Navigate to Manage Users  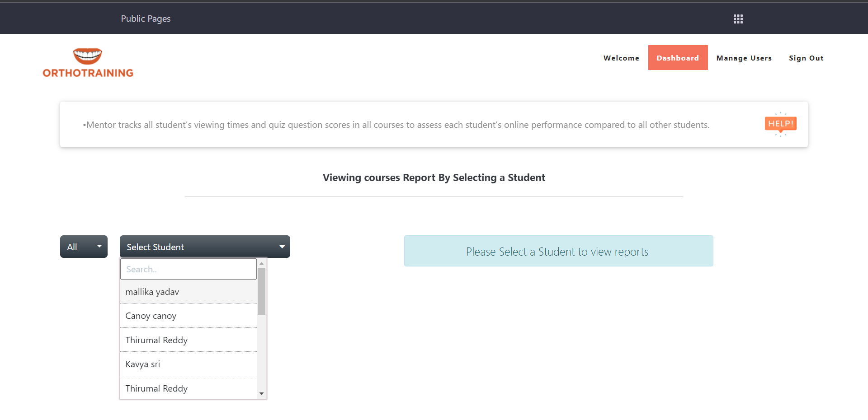(x=744, y=58)
